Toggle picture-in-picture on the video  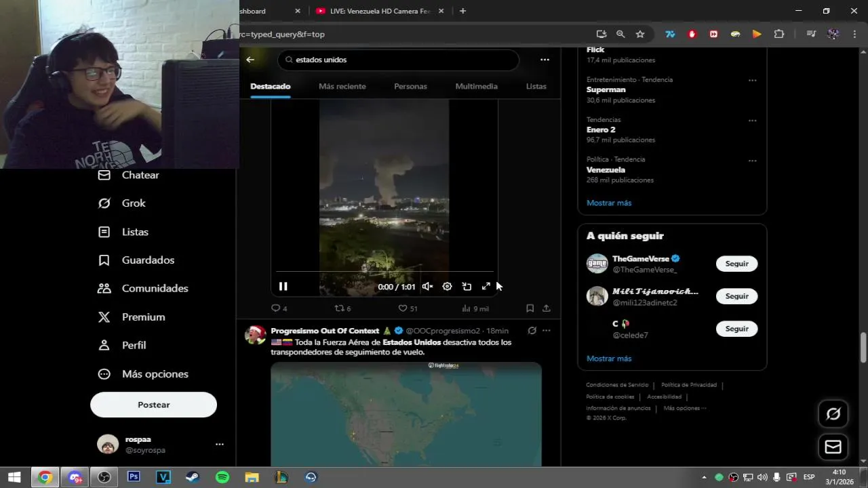[467, 287]
